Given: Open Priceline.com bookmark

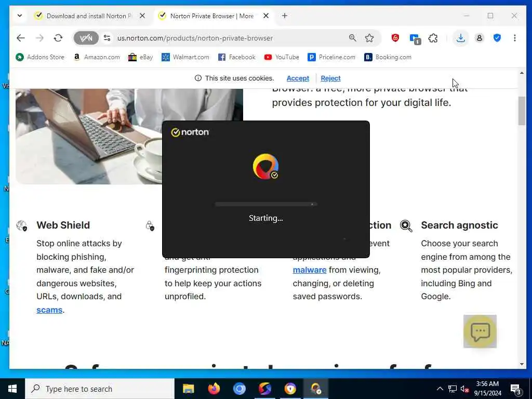Looking at the screenshot, I should tap(331, 57).
